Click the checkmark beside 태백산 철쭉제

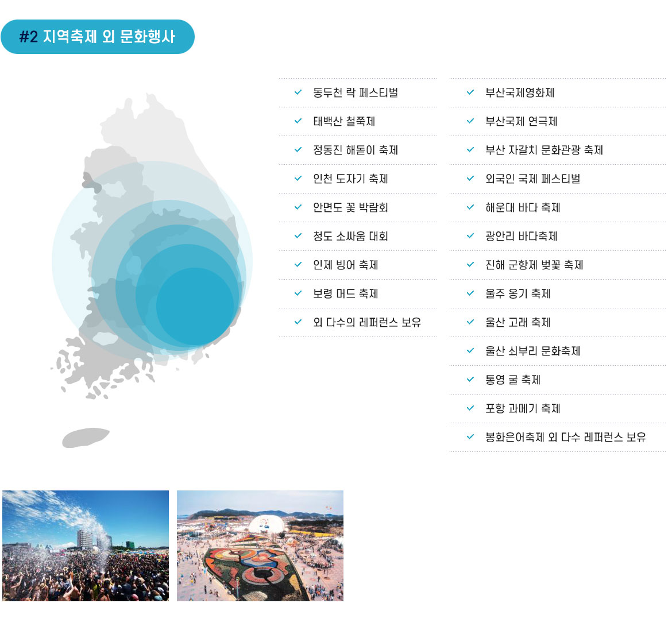coord(298,121)
